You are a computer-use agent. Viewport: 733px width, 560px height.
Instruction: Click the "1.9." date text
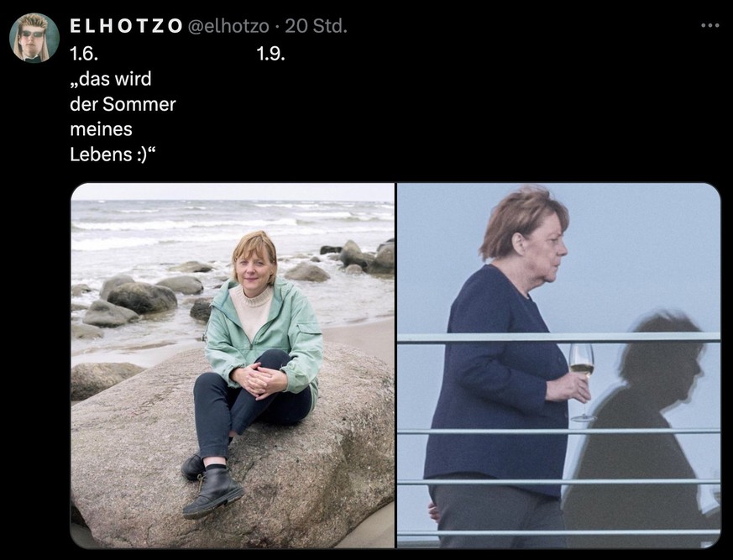(x=270, y=54)
